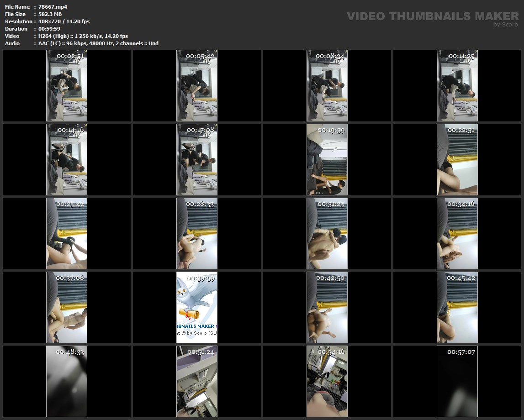Select the thumbnail stamped 00:51:24

pos(197,382)
